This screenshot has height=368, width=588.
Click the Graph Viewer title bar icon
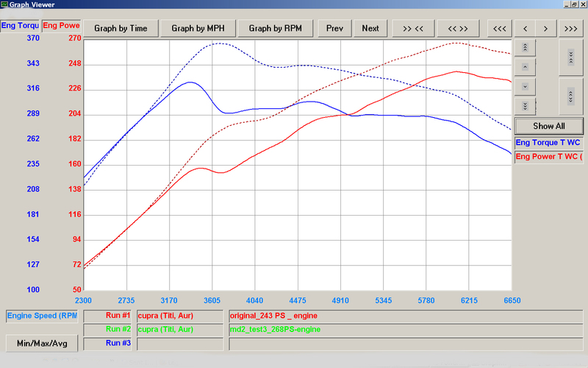[x=4, y=4]
